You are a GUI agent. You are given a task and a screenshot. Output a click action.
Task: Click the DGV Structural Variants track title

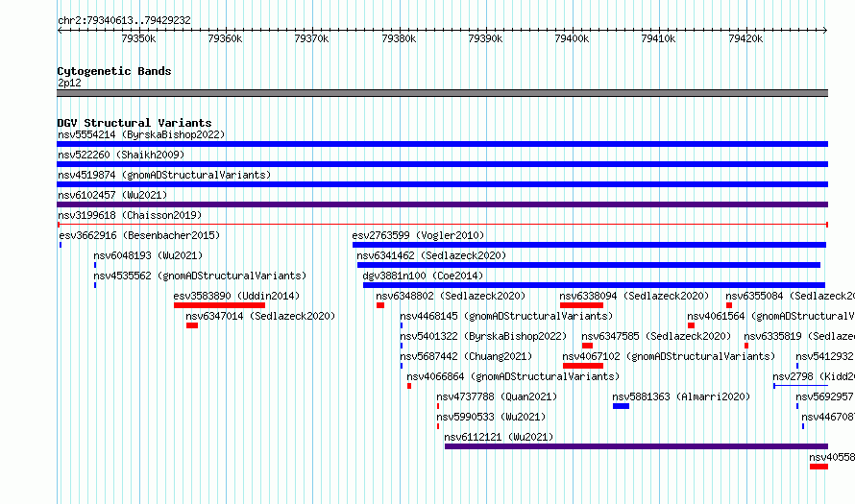[x=134, y=123]
